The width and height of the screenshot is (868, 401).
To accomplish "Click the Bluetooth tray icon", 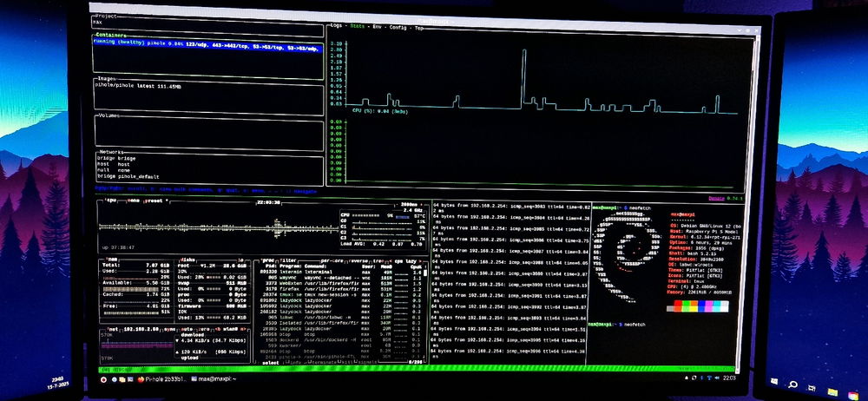I will point(702,378).
